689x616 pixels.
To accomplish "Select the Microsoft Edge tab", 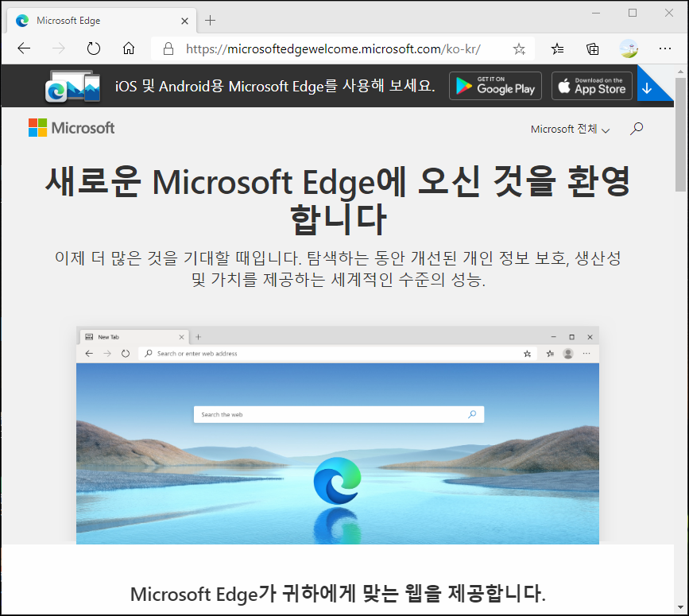I will point(101,21).
